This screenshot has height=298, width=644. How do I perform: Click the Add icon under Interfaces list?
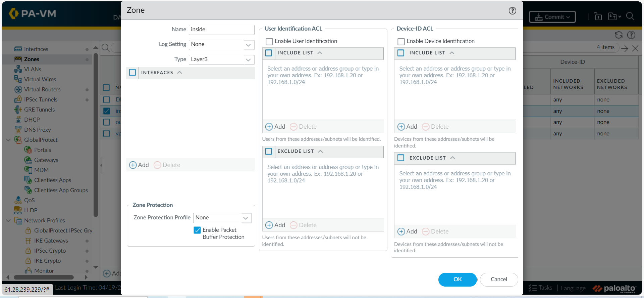[133, 165]
